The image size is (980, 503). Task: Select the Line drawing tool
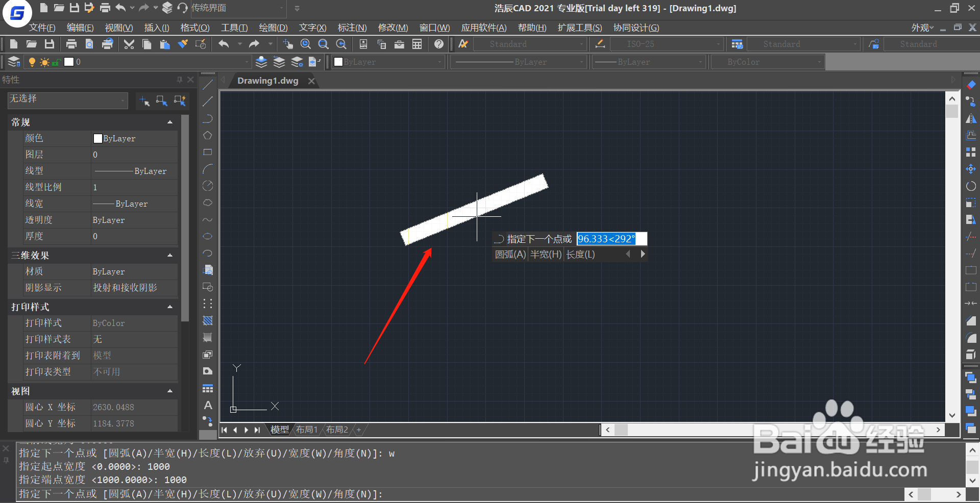[x=208, y=85]
